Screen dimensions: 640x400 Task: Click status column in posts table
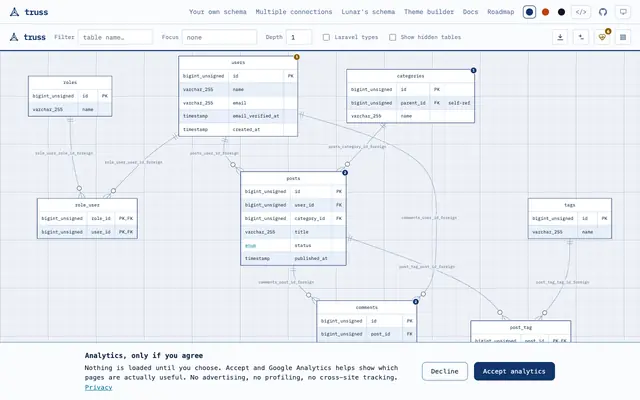coord(303,245)
